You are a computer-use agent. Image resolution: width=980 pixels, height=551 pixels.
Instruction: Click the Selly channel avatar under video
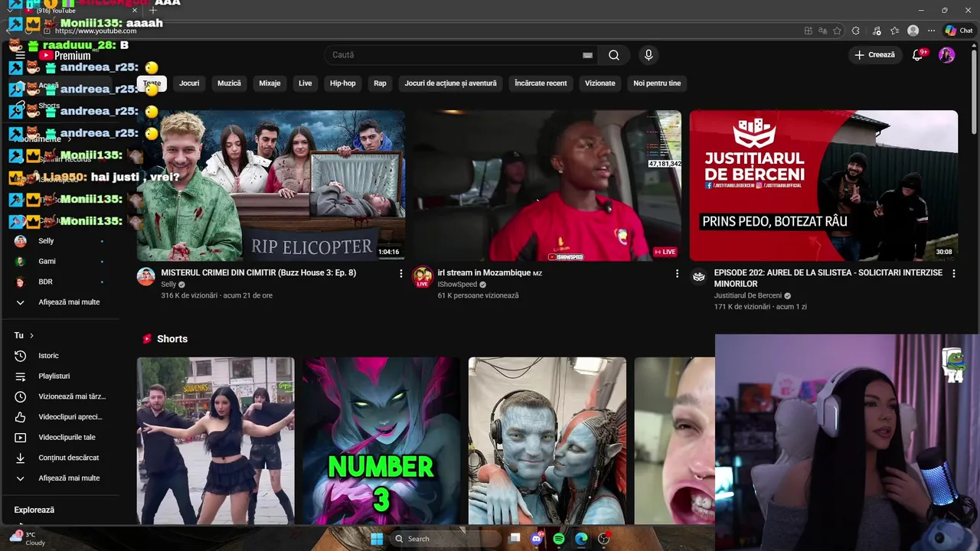click(146, 276)
